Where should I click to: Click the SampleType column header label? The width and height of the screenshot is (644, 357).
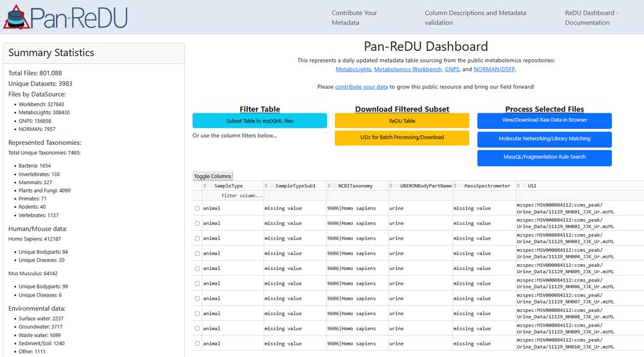pyautogui.click(x=229, y=186)
